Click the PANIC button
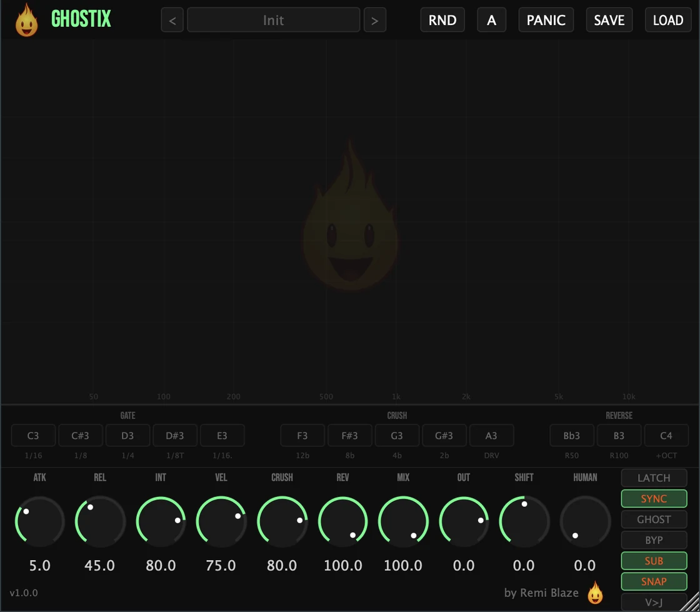The image size is (700, 612). coord(546,20)
